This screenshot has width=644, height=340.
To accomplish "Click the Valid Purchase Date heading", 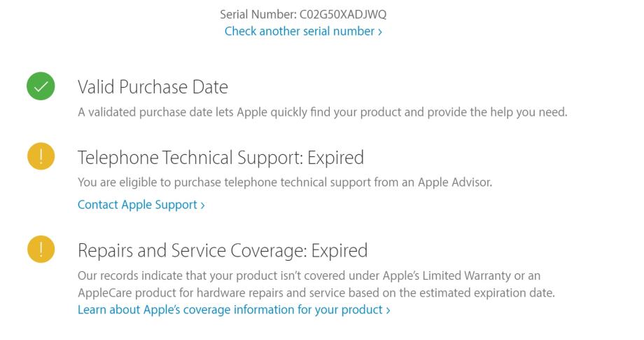I will coord(153,87).
